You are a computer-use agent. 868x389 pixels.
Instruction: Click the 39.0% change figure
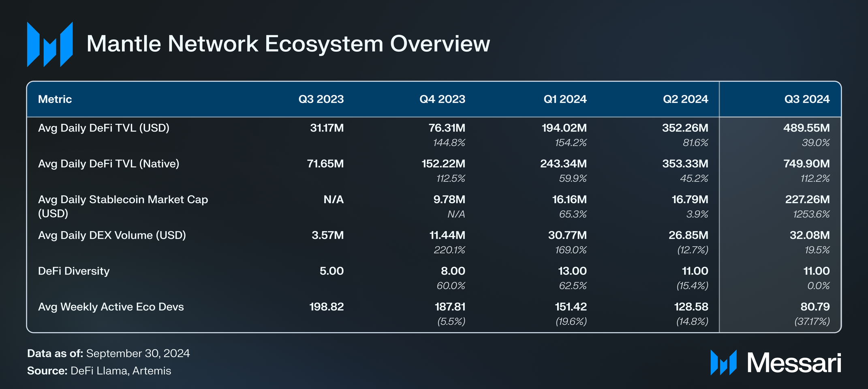[816, 142]
